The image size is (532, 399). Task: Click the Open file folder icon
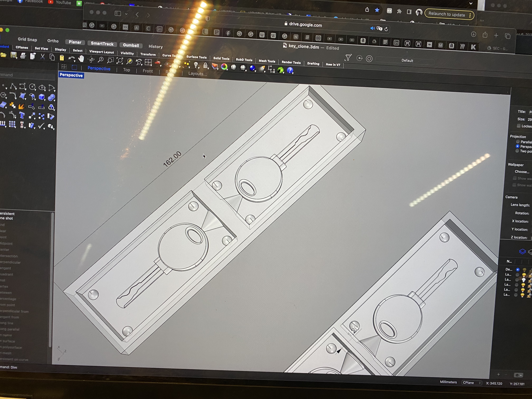point(3,55)
